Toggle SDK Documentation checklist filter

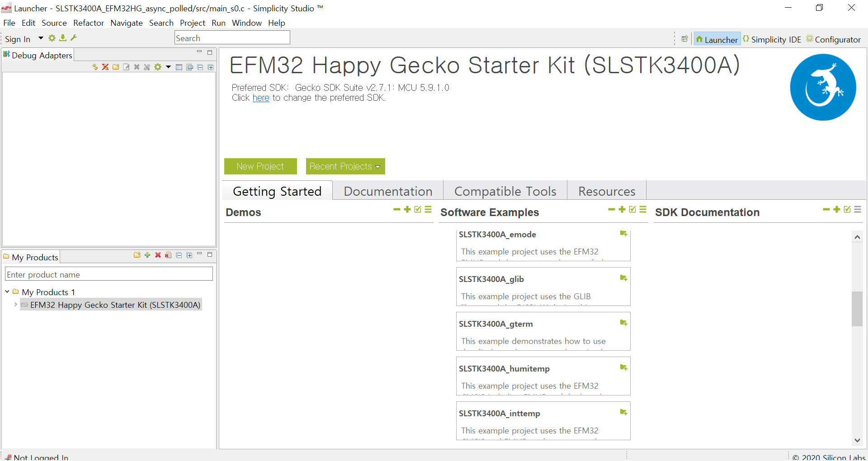point(847,209)
